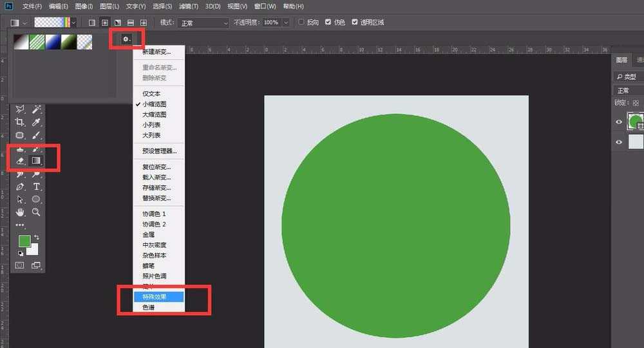Click 载入渐变... in the menu

(156, 178)
